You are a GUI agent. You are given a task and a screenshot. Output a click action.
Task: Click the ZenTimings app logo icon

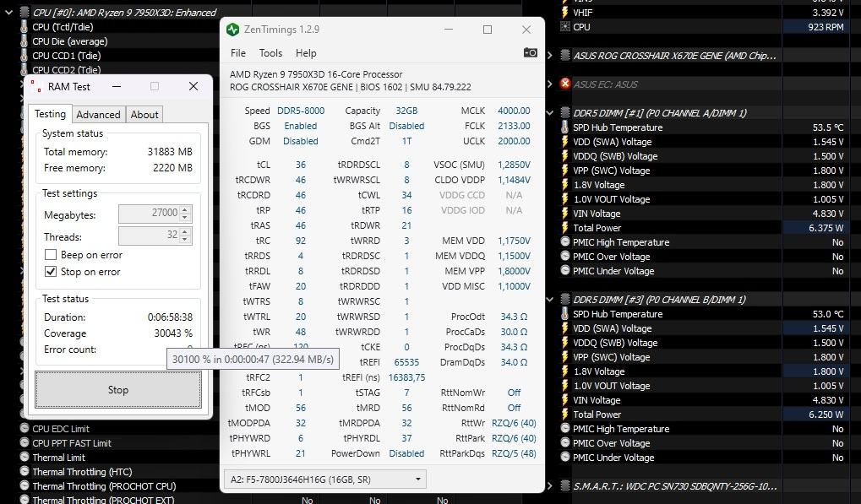pos(233,30)
